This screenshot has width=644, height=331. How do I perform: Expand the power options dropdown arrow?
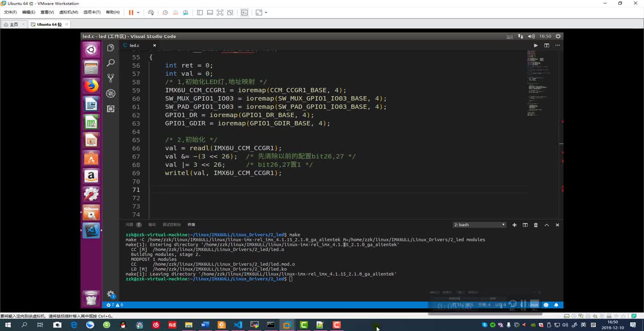point(138,12)
